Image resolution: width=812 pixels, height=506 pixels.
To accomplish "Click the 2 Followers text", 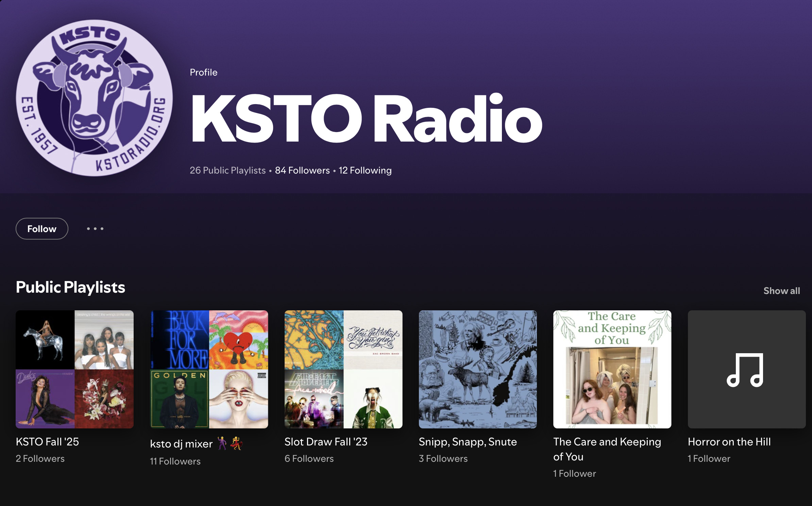I will 40,458.
